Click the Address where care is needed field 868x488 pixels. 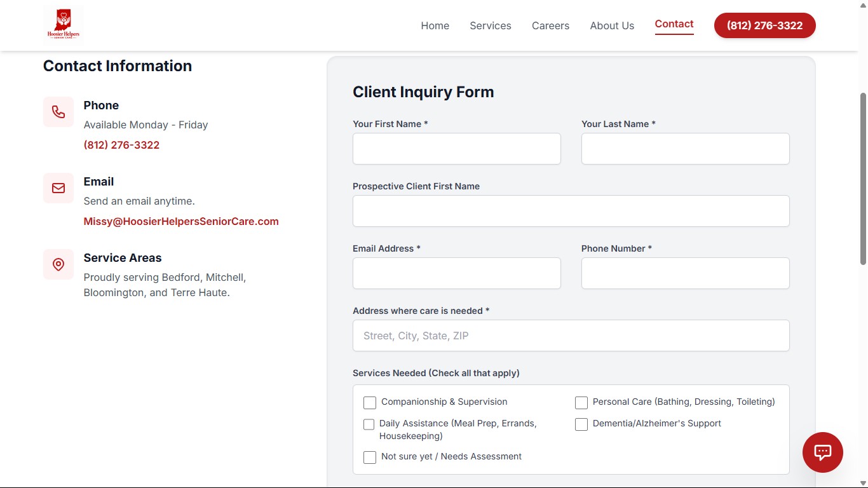[571, 335]
